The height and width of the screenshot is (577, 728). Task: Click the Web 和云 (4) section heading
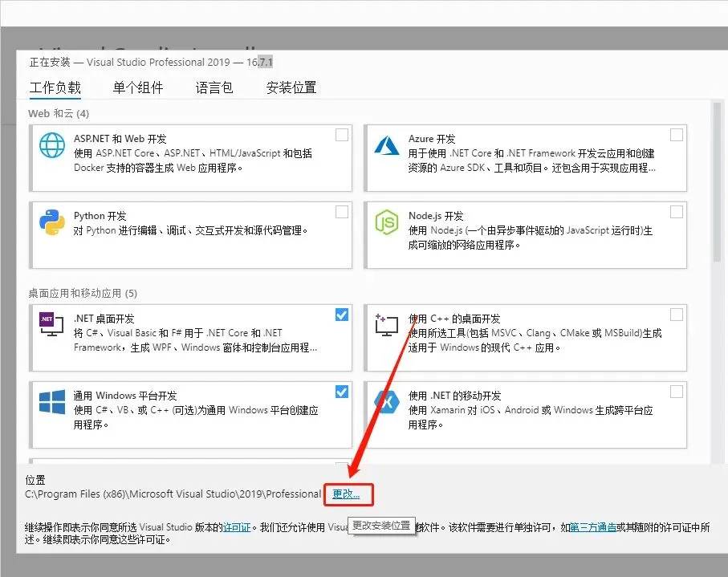(x=59, y=114)
